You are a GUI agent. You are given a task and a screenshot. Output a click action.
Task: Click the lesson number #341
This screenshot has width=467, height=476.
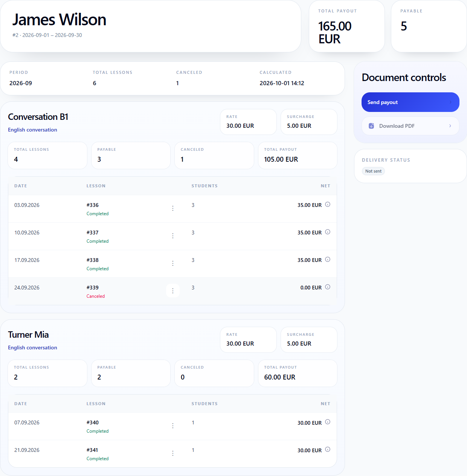(x=93, y=450)
